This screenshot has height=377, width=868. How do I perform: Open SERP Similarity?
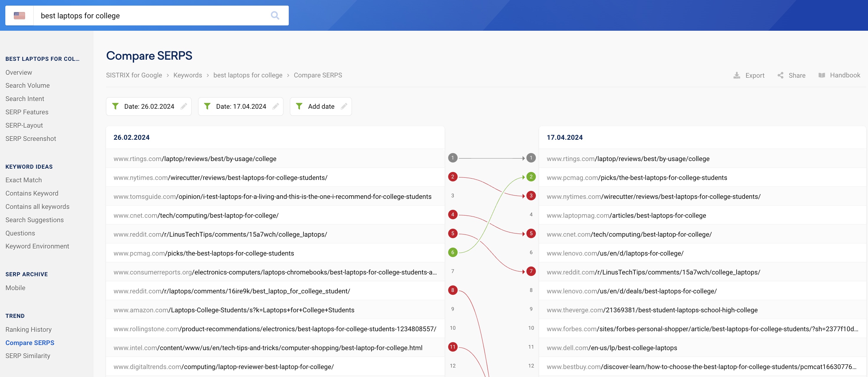(x=28, y=356)
